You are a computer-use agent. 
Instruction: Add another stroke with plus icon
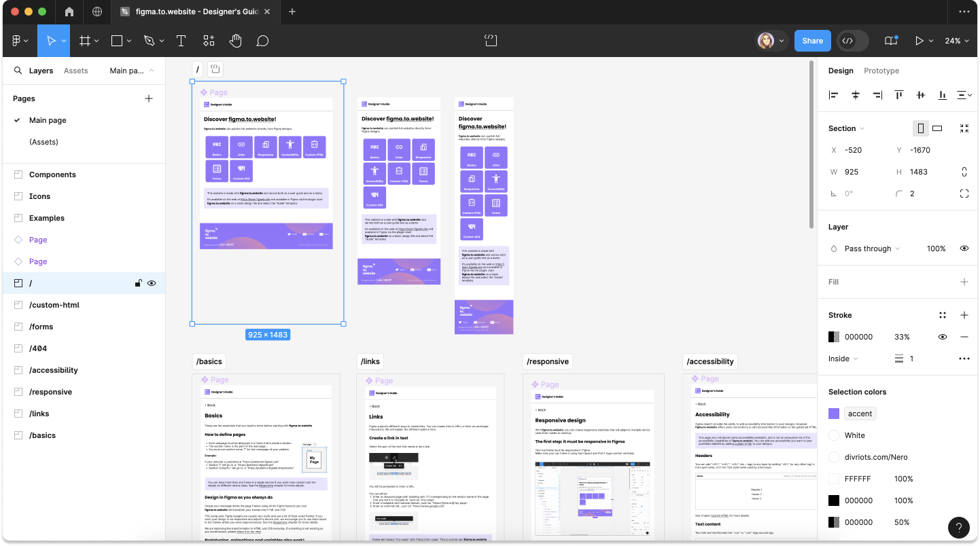(x=964, y=315)
